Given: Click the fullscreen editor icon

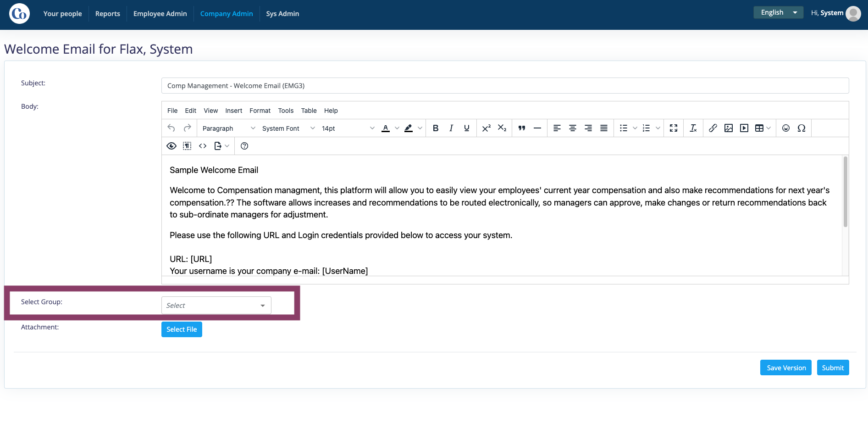Looking at the screenshot, I should pos(674,128).
